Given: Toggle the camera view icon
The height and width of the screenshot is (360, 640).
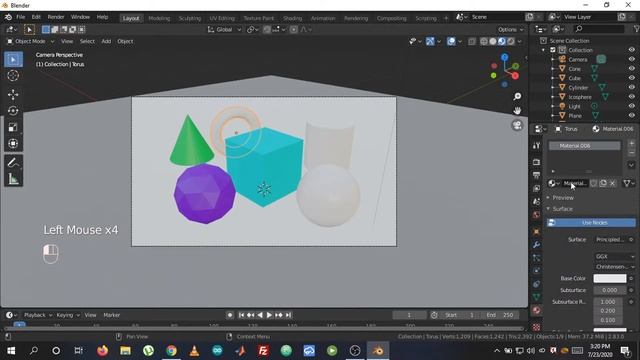Looking at the screenshot, I should (517, 125).
